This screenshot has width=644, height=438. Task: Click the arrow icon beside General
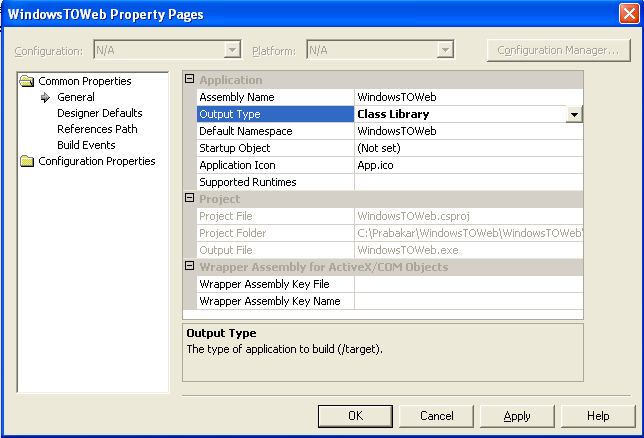pyautogui.click(x=45, y=97)
